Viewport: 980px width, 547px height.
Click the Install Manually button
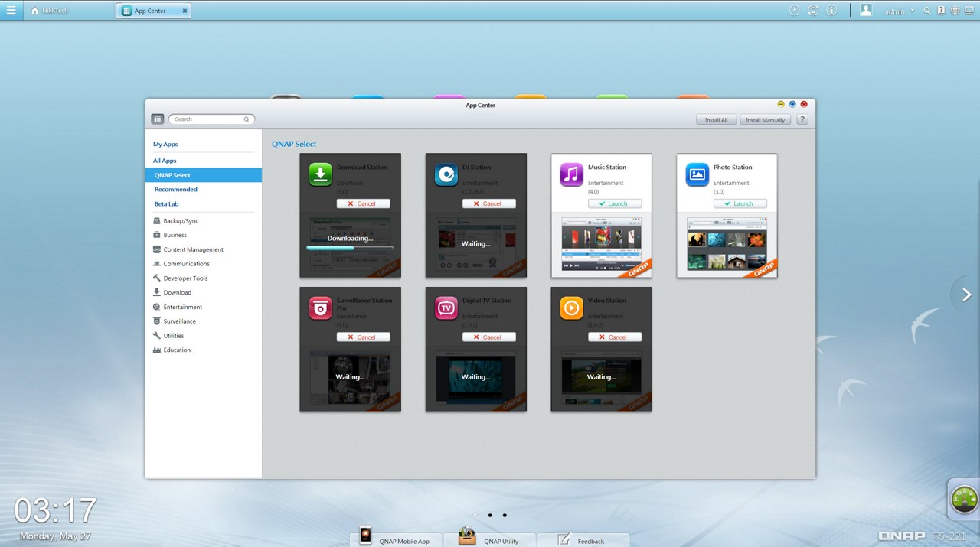765,119
